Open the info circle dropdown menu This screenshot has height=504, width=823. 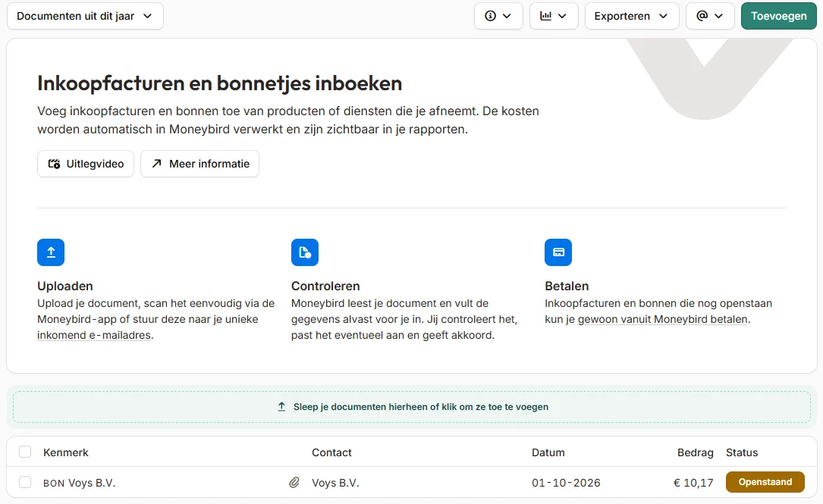pyautogui.click(x=498, y=16)
